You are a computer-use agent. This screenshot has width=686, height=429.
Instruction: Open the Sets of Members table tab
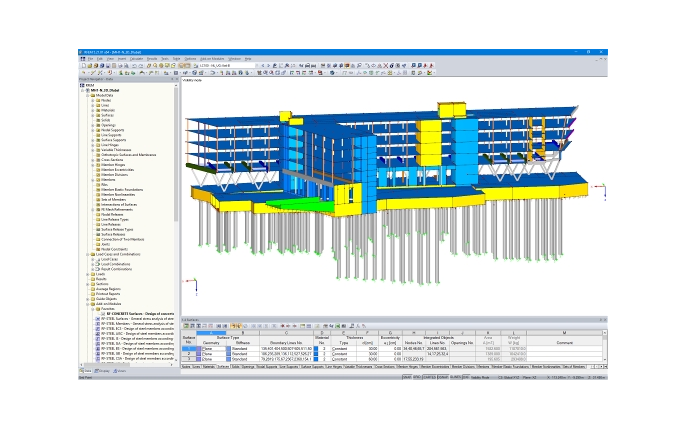coord(574,366)
